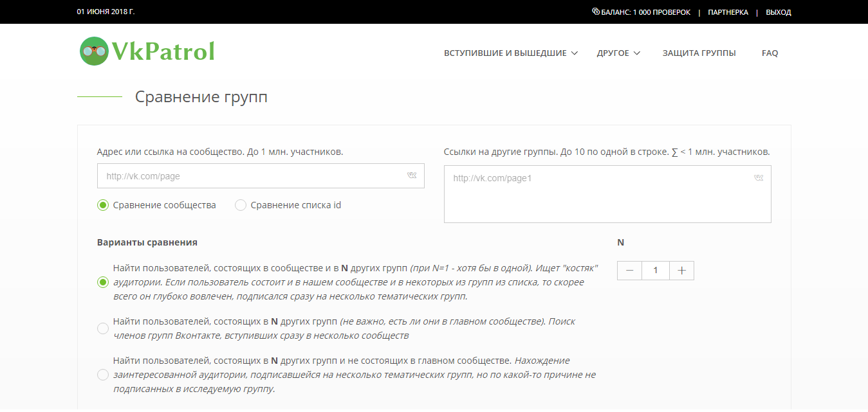Open the FAQ page
This screenshot has width=868, height=412.
click(770, 53)
